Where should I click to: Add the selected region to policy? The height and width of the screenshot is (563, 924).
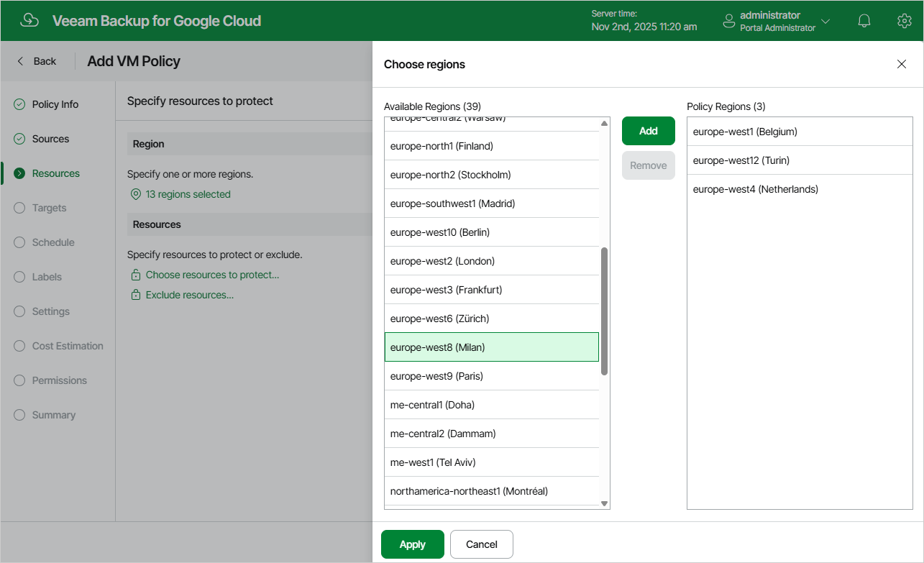click(649, 131)
